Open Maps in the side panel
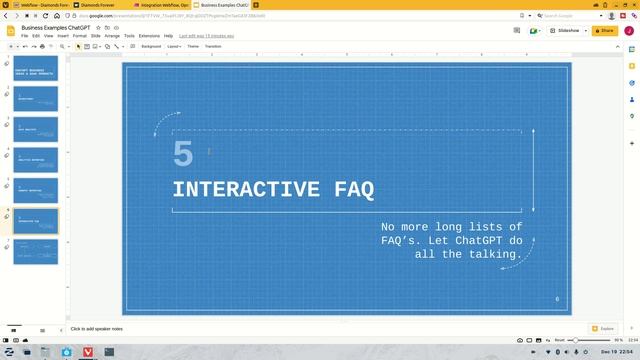The height and width of the screenshot is (360, 640). tap(632, 116)
